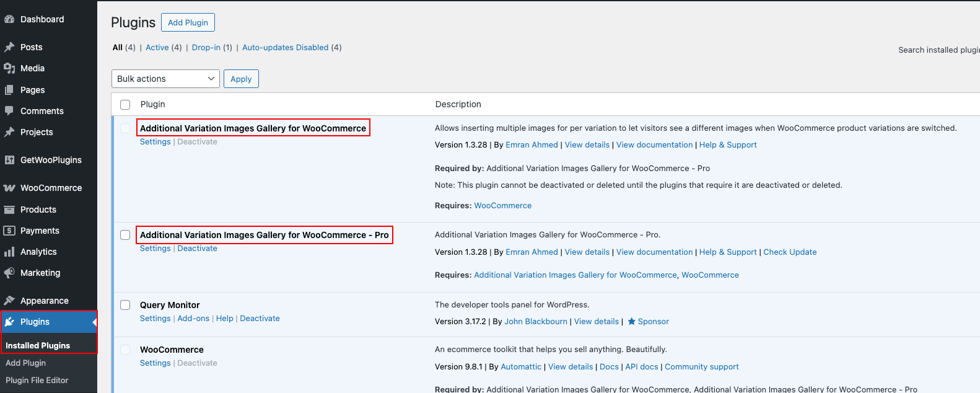
Task: Toggle the select-all plugins checkbox
Action: pos(125,105)
